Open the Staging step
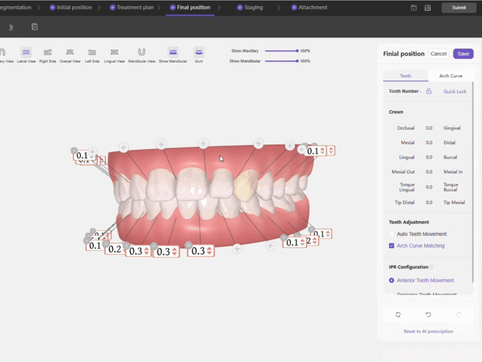The height and width of the screenshot is (362, 482). pos(250,7)
